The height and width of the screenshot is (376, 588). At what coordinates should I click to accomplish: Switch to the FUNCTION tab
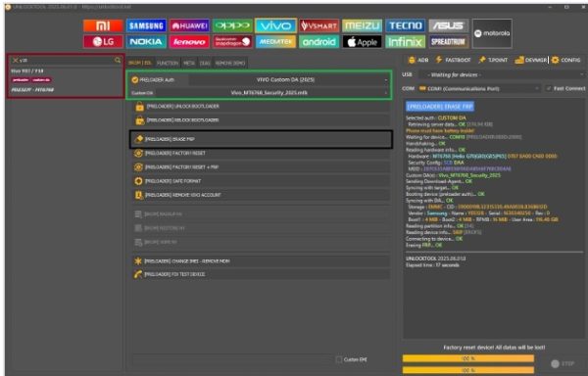point(168,63)
